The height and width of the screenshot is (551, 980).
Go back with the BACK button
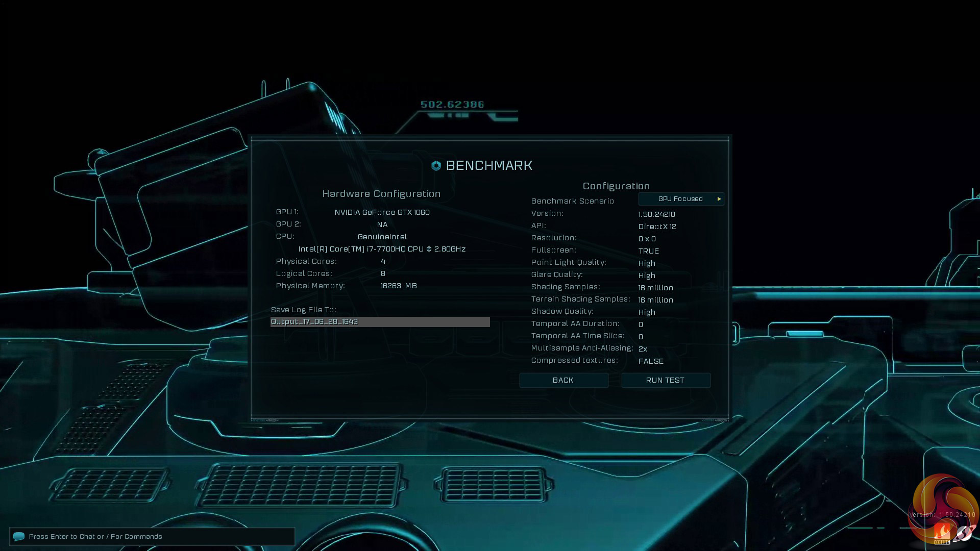563,380
